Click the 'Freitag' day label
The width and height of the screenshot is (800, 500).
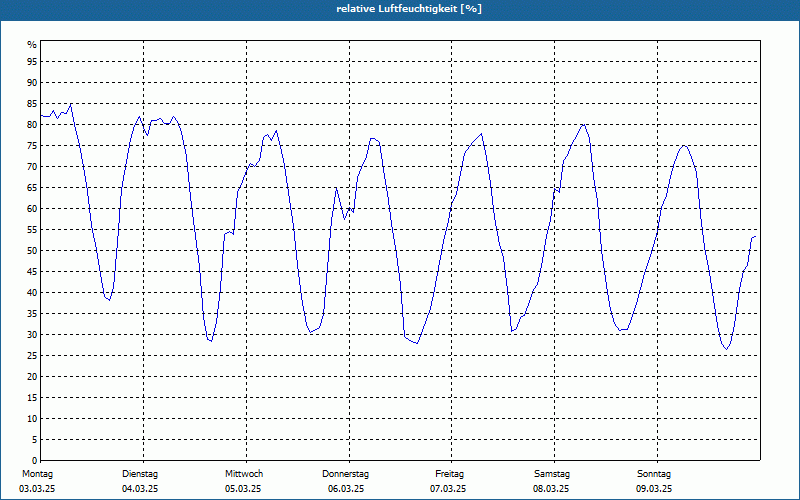[449, 474]
